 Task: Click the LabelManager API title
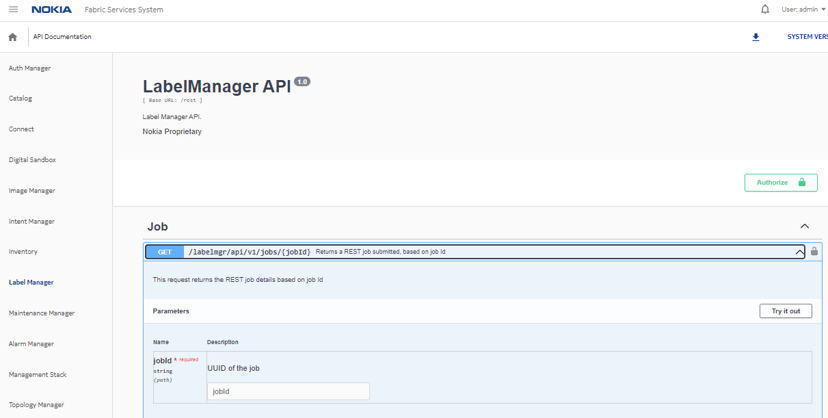217,86
